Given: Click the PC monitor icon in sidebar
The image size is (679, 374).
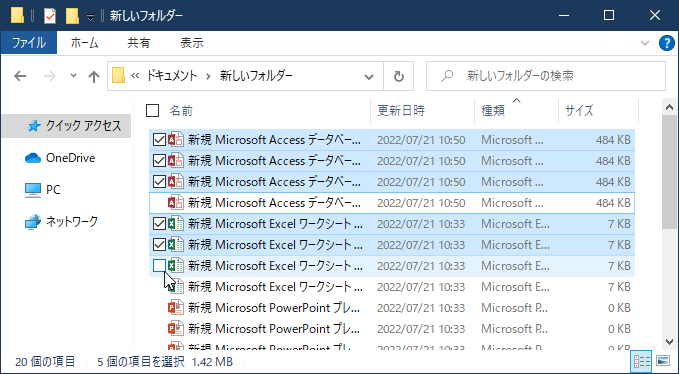Looking at the screenshot, I should pyautogui.click(x=33, y=190).
